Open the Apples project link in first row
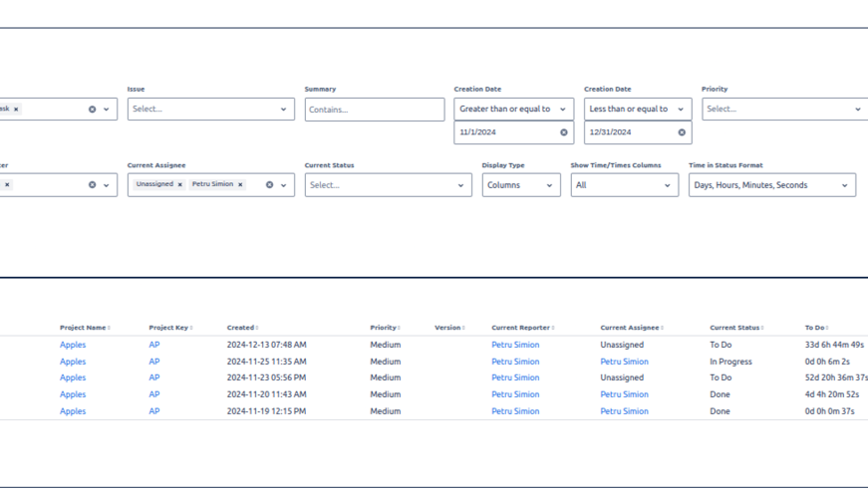The image size is (868, 494). (73, 345)
